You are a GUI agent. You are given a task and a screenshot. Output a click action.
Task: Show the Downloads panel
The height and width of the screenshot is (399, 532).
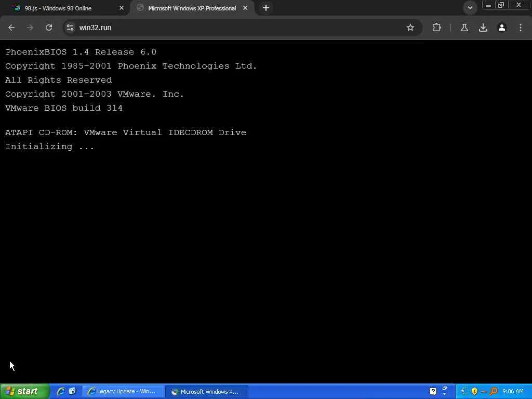coord(483,28)
